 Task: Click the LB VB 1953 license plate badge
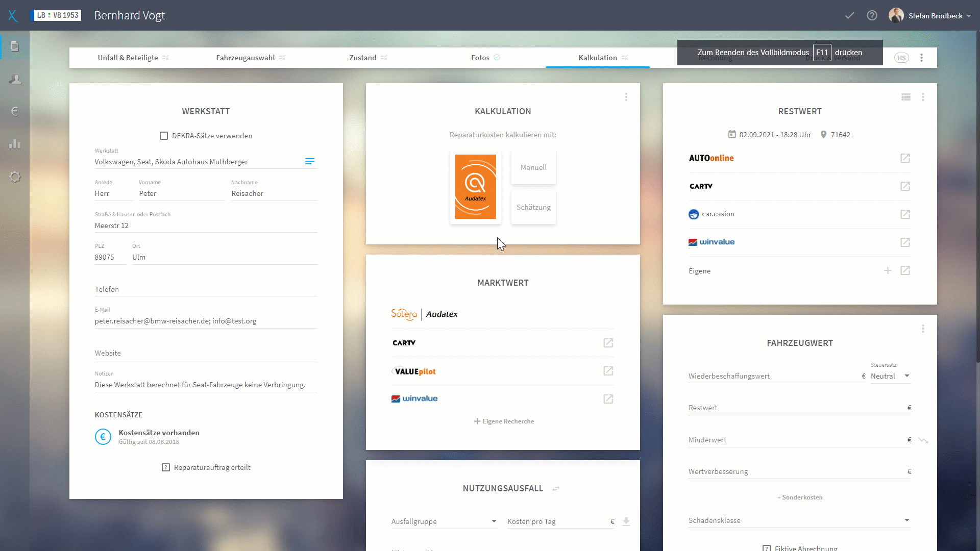pyautogui.click(x=56, y=15)
